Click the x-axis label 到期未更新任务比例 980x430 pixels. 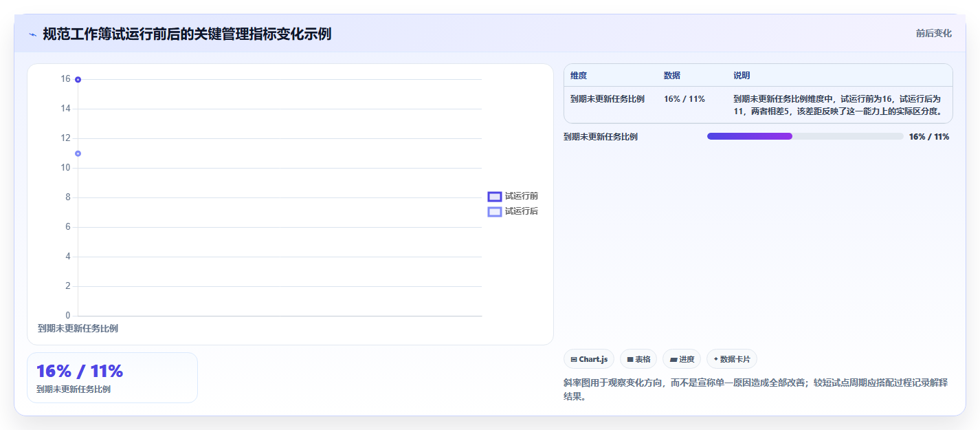point(78,329)
